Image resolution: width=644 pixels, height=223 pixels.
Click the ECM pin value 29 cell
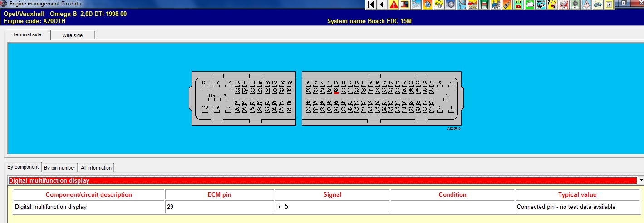point(220,207)
